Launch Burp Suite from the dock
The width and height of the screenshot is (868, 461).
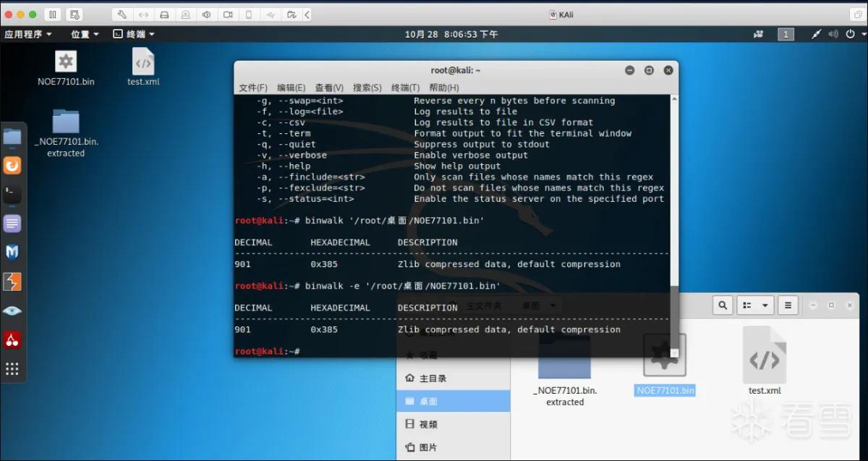12,282
